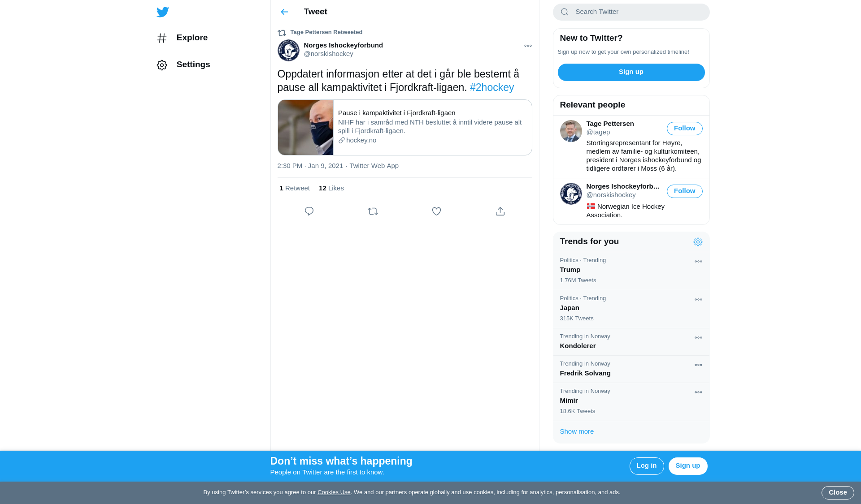Image resolution: width=861 pixels, height=504 pixels.
Task: Open more options for Trump trend
Action: coord(698,262)
